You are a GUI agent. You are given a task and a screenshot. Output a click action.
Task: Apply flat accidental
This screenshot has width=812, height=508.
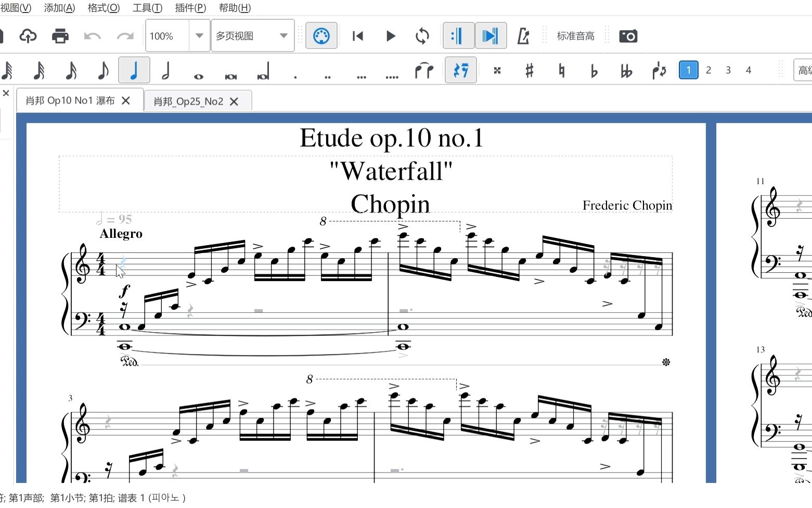pyautogui.click(x=594, y=70)
